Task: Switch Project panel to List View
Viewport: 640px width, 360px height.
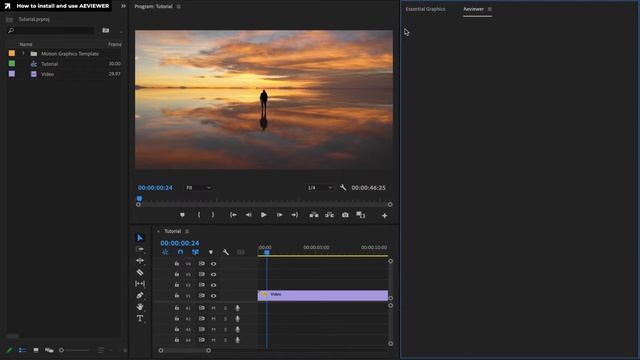Action: click(x=22, y=350)
